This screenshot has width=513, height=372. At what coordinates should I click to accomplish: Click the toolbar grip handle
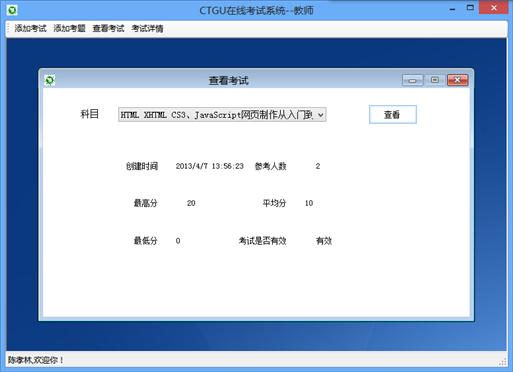point(9,29)
